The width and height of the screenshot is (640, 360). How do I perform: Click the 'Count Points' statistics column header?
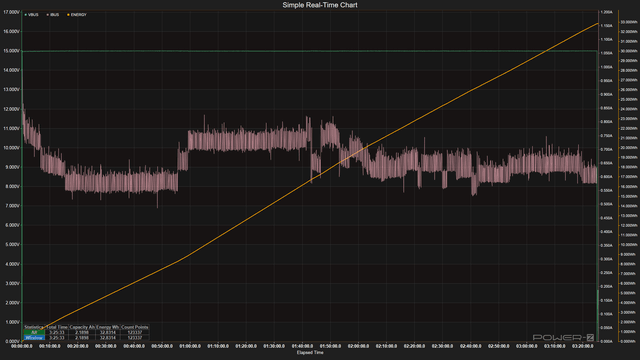pos(135,327)
